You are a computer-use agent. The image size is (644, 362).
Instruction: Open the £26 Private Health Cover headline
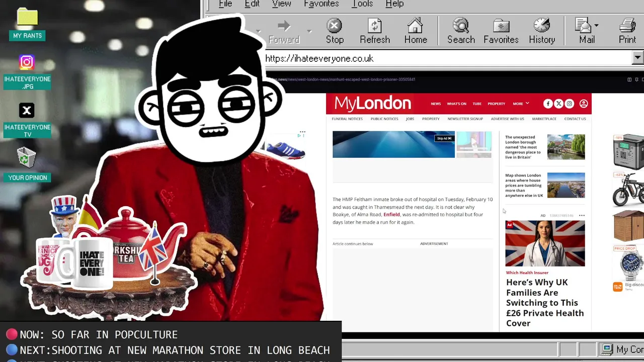(545, 303)
